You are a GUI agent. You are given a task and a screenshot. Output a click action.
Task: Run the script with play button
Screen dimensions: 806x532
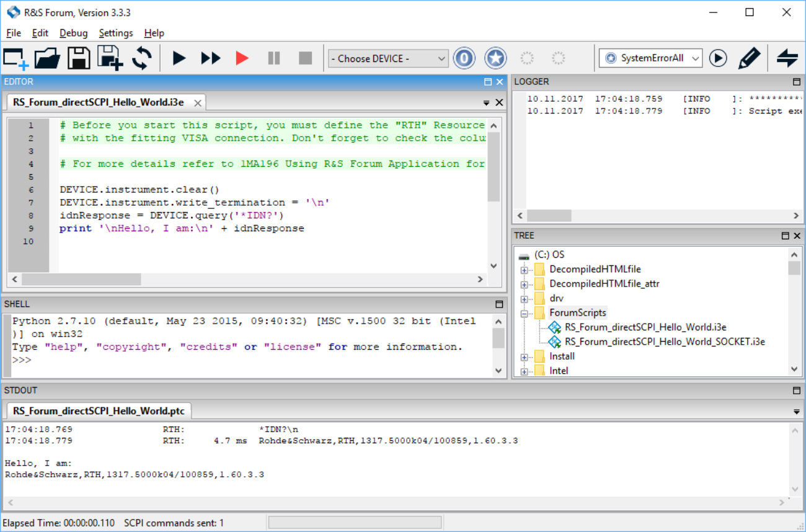tap(179, 58)
